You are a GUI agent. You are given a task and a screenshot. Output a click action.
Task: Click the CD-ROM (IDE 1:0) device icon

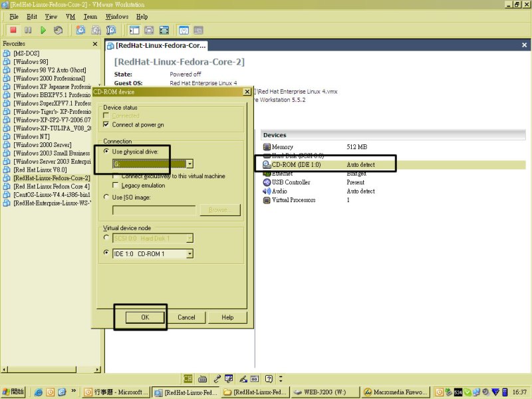pos(267,164)
